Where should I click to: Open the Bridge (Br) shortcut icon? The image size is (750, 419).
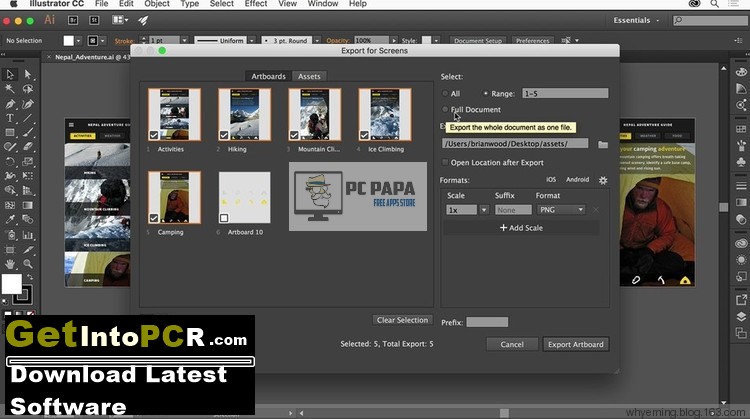[73, 20]
